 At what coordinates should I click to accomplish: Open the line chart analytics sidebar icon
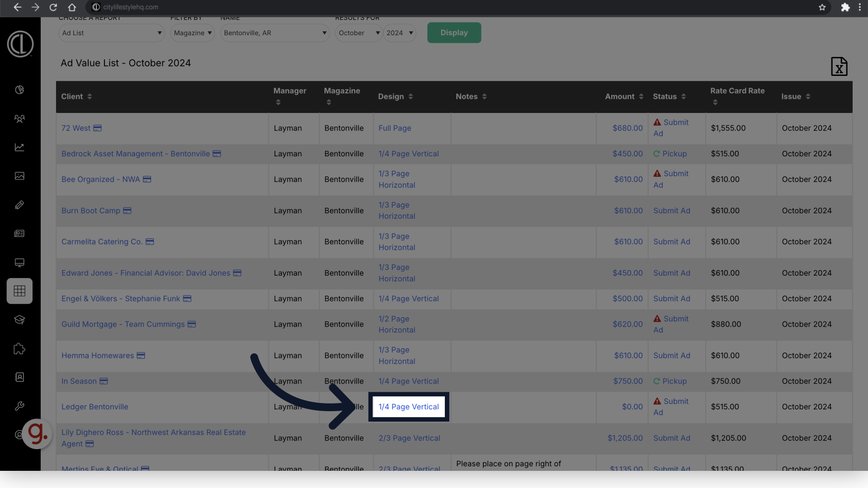click(19, 147)
